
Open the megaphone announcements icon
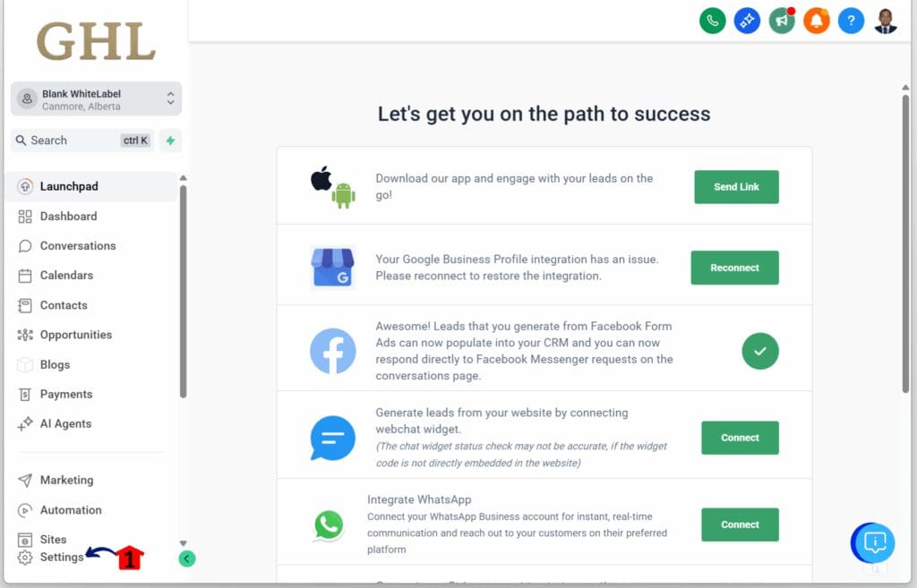click(782, 21)
